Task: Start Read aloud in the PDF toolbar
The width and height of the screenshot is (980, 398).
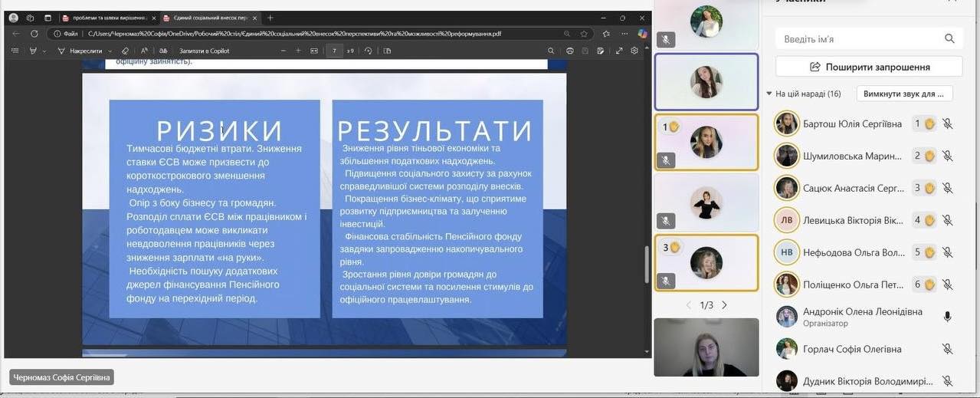Action: point(144,51)
